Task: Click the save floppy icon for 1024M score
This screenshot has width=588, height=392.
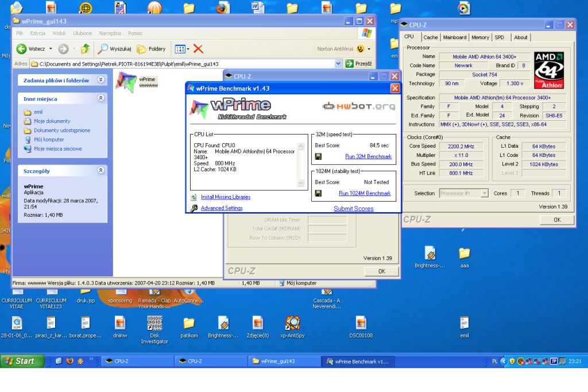Action: point(318,193)
